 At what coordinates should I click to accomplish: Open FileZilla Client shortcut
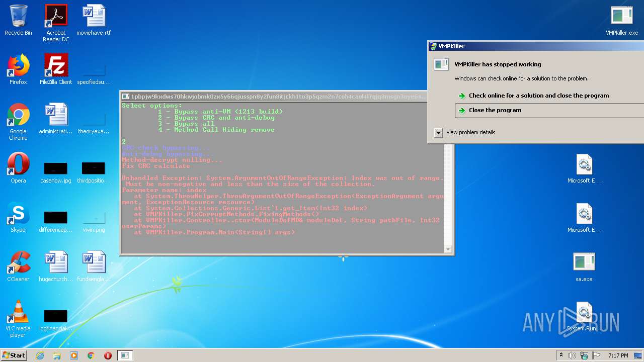pyautogui.click(x=56, y=69)
